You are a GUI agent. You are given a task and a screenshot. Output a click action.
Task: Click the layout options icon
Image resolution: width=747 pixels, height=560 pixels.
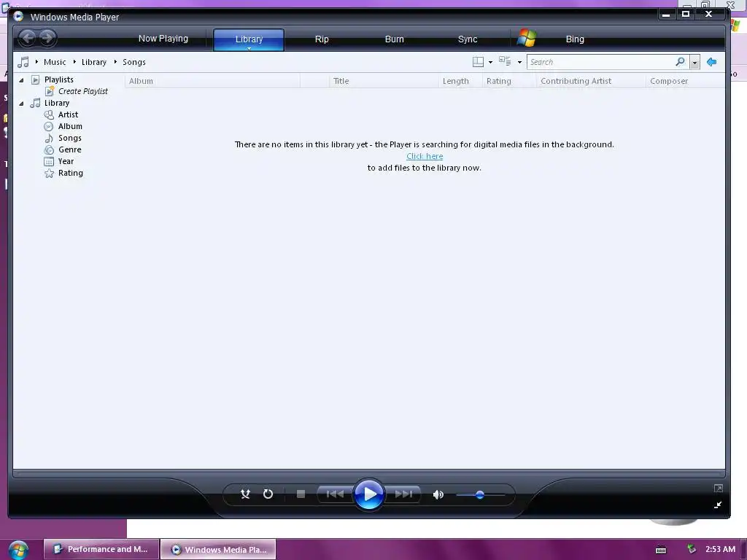tap(478, 62)
